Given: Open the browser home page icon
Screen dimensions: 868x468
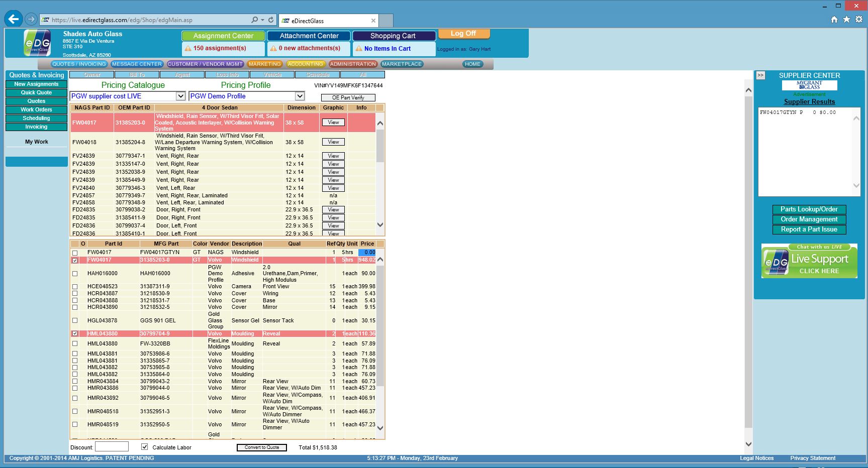Looking at the screenshot, I should point(834,19).
